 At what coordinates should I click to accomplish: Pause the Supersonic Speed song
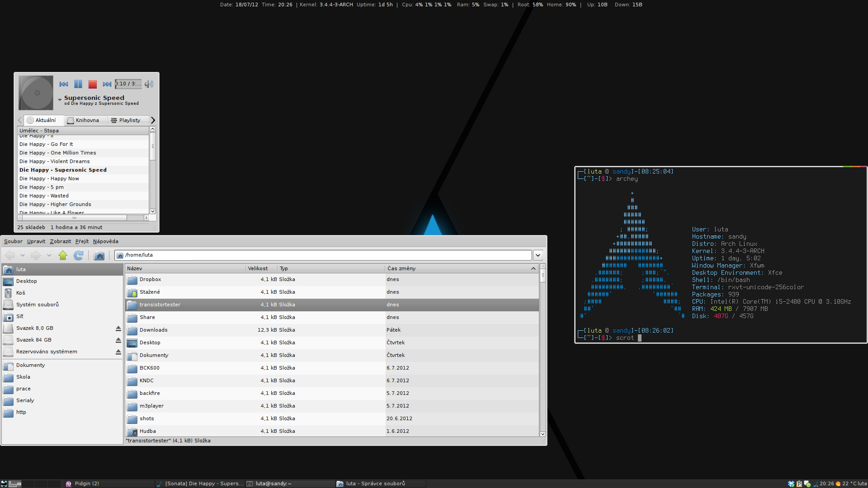pos(78,84)
